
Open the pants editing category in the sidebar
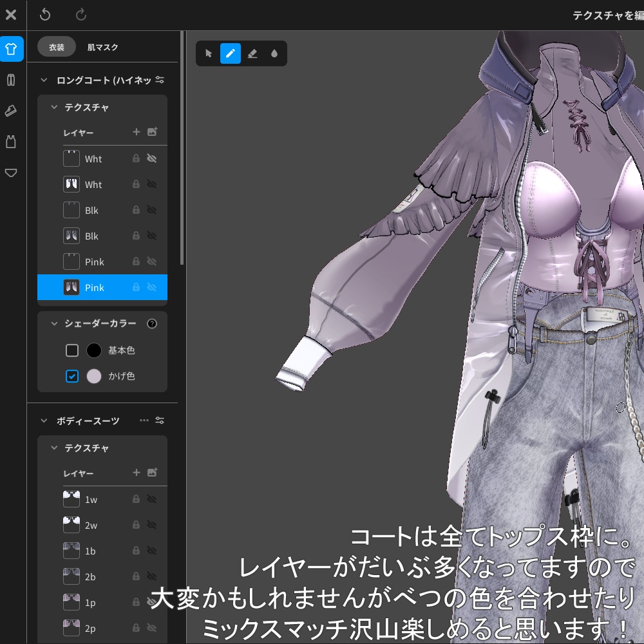11,80
